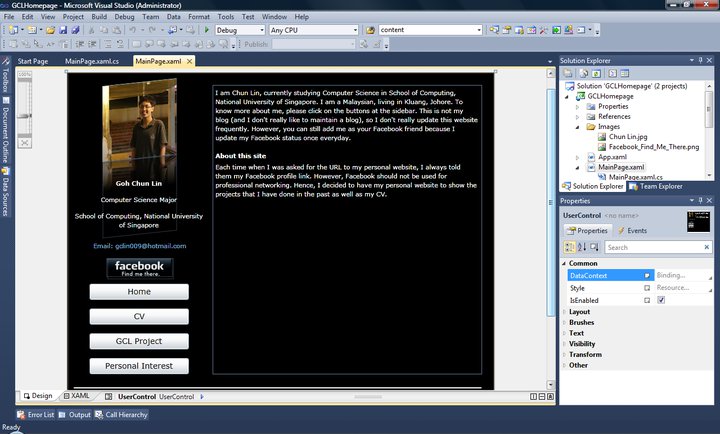
Task: Uncheck the IsEnabled property checkbox
Action: [x=661, y=300]
